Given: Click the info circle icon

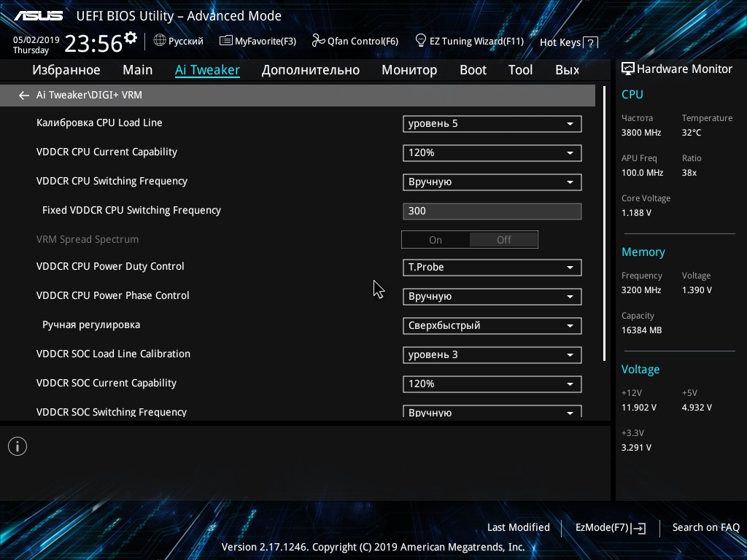Looking at the screenshot, I should pyautogui.click(x=18, y=446).
